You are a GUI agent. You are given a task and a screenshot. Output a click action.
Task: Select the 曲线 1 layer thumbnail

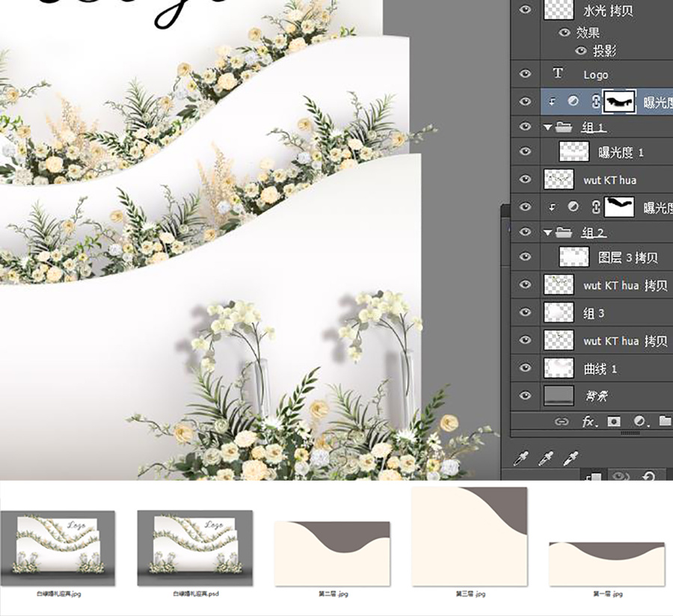tap(559, 368)
